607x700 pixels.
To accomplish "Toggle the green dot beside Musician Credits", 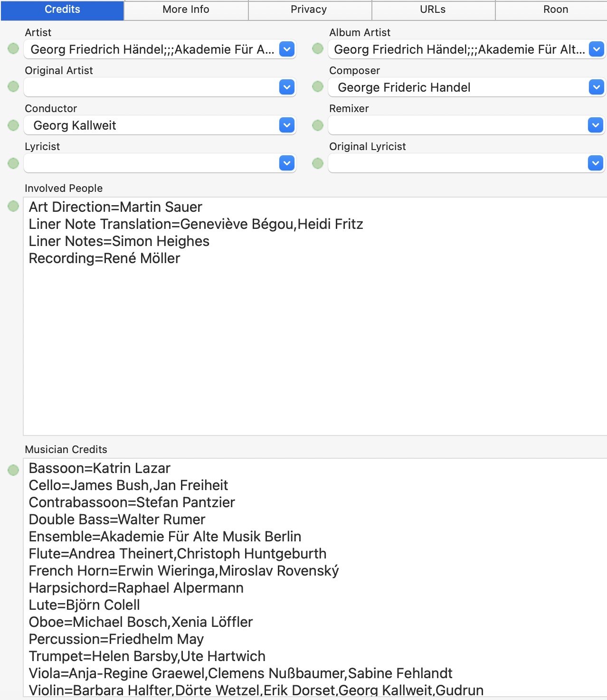I will tap(13, 470).
